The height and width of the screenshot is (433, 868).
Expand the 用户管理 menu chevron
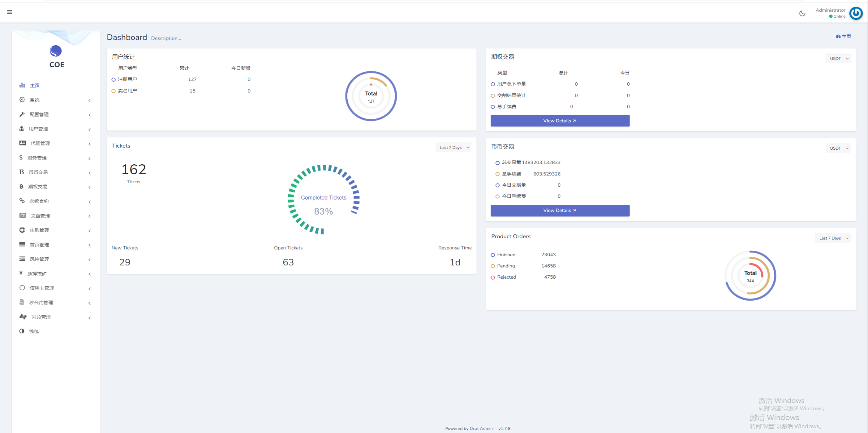click(x=89, y=129)
